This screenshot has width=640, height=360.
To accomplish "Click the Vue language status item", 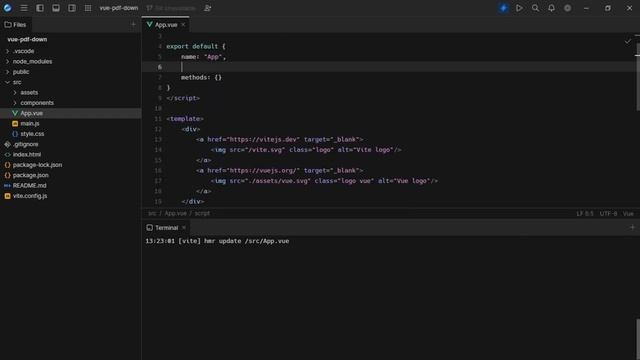I will [x=628, y=214].
